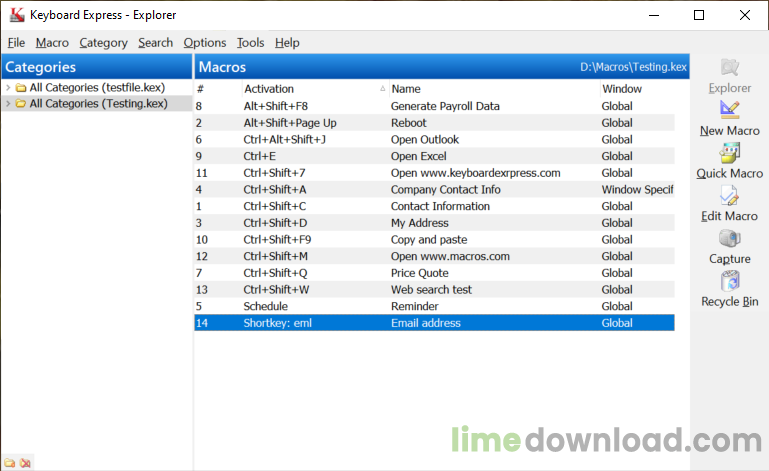Click the Window Specif cell
Screen dimensions: 769x471
click(x=638, y=189)
